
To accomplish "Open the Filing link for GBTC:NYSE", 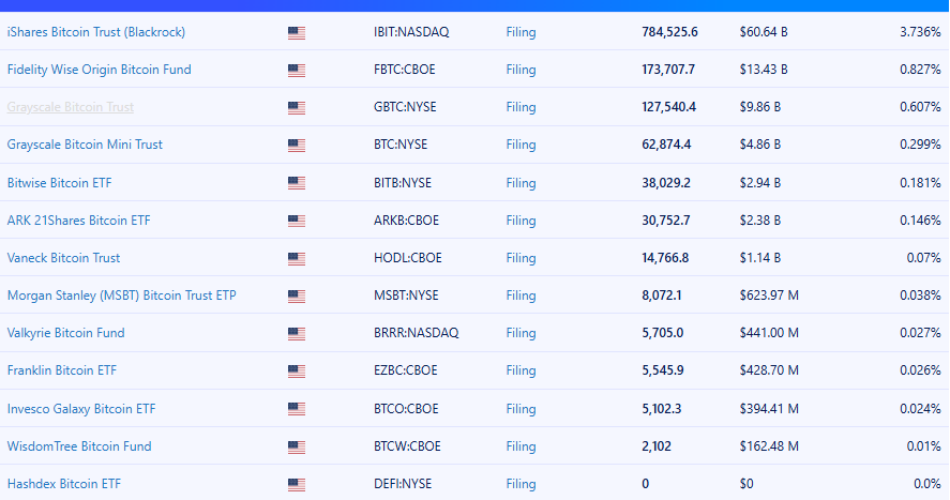I will tap(521, 107).
